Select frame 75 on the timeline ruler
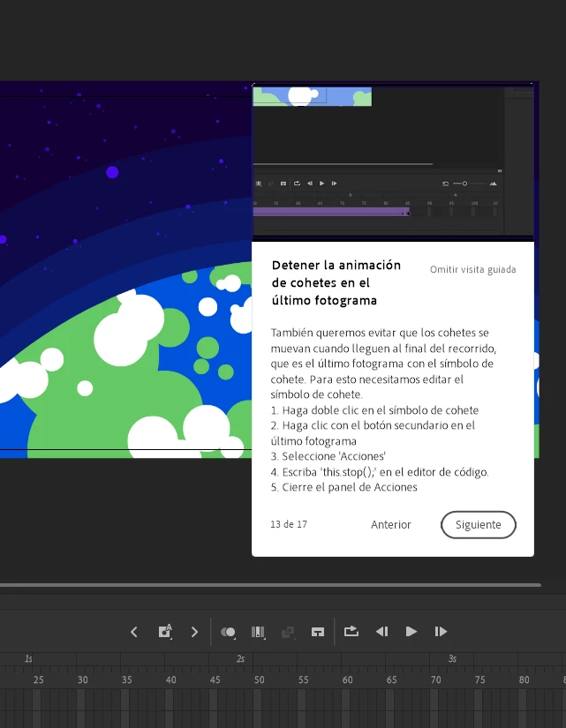This screenshot has width=566, height=728. point(479,679)
